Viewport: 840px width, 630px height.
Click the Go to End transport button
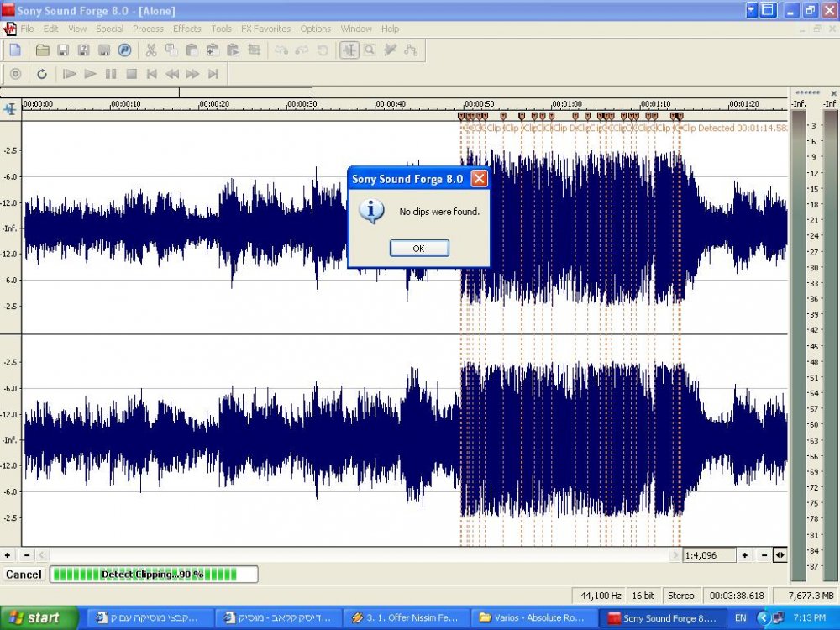pyautogui.click(x=213, y=74)
